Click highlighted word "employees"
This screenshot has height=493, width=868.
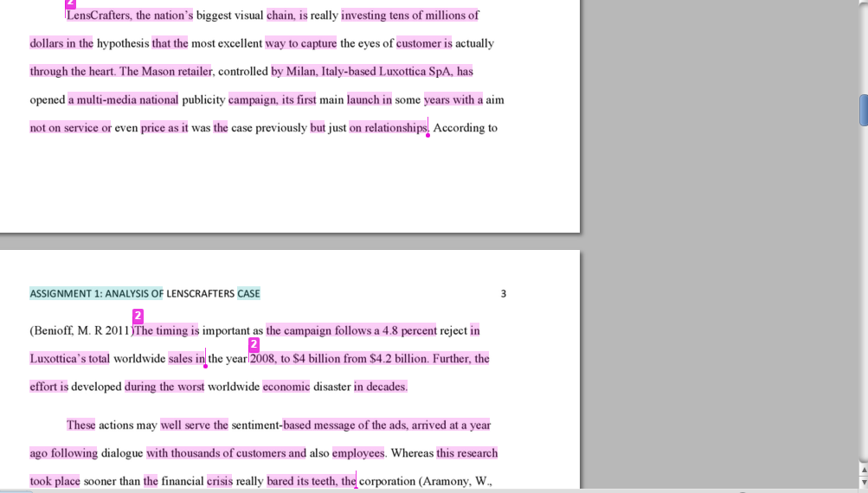[358, 453]
